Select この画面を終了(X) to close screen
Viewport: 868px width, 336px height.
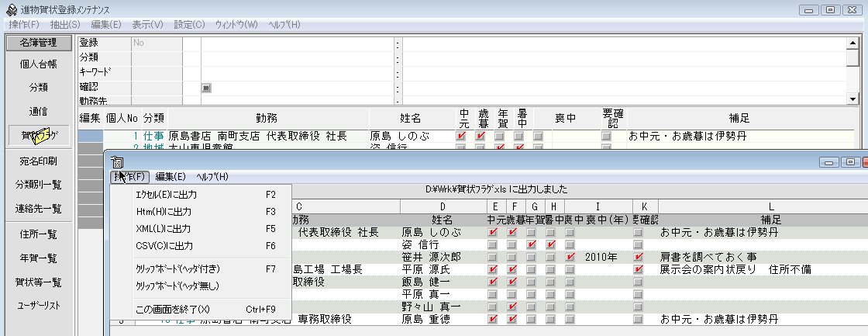[172, 309]
